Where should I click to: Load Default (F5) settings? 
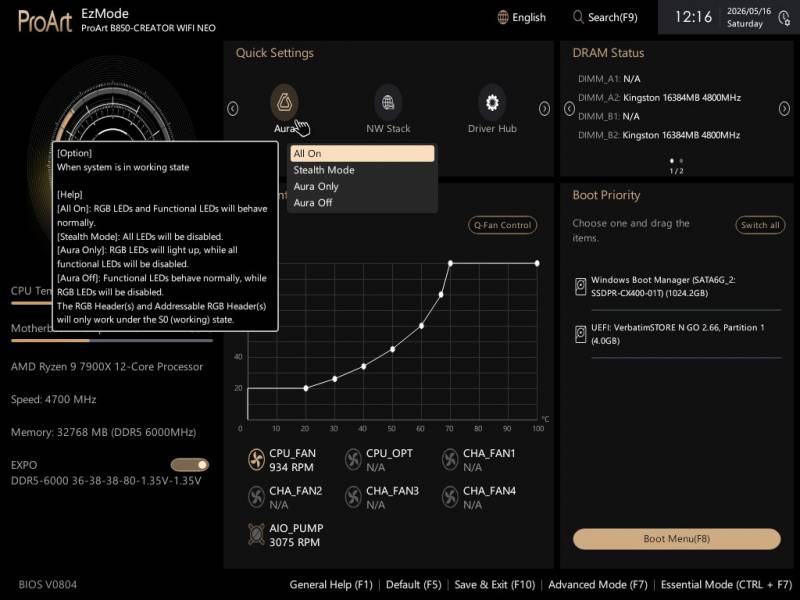(x=413, y=585)
